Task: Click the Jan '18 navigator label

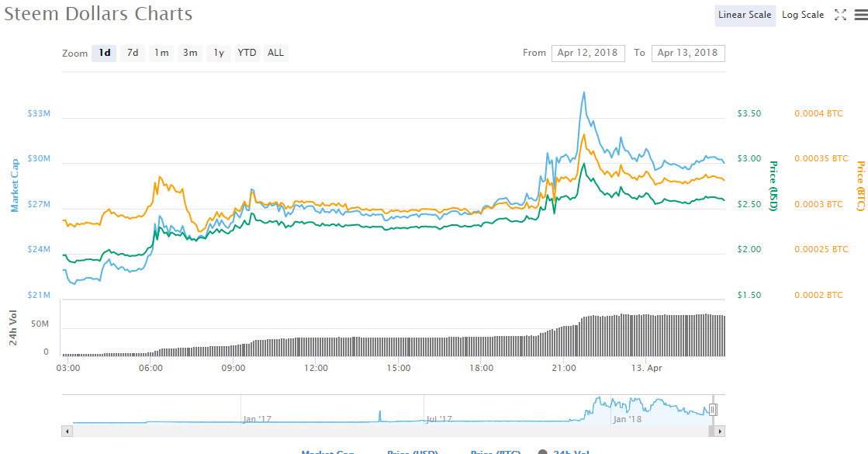Action: point(628,419)
